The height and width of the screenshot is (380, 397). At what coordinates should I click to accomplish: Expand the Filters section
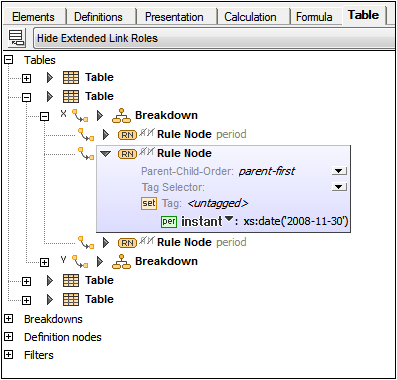[9, 355]
